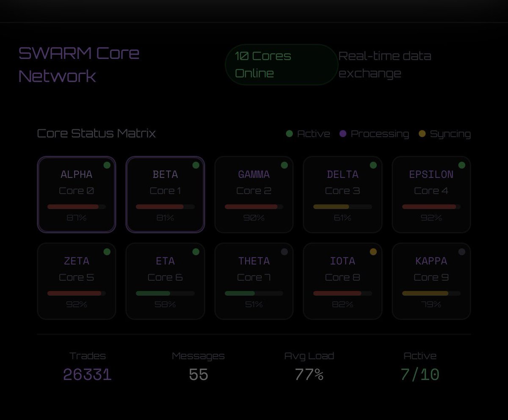
Task: Click the IOTA load bar
Action: click(x=343, y=293)
